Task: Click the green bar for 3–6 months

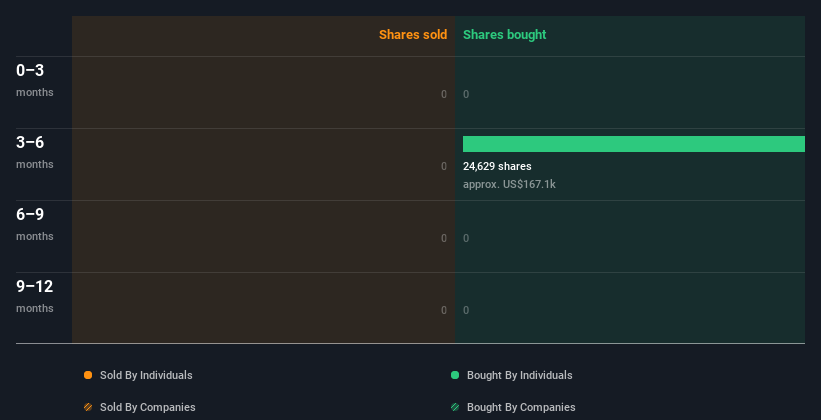Action: click(x=633, y=144)
